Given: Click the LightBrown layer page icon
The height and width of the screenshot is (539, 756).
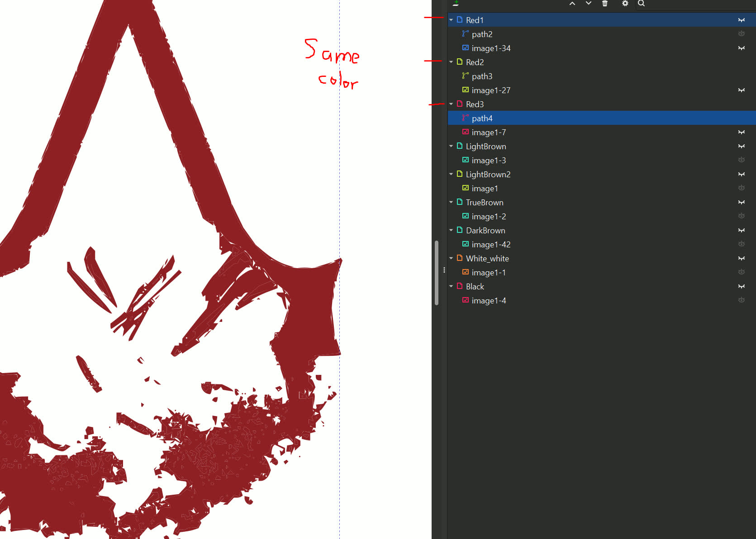Looking at the screenshot, I should coord(460,146).
